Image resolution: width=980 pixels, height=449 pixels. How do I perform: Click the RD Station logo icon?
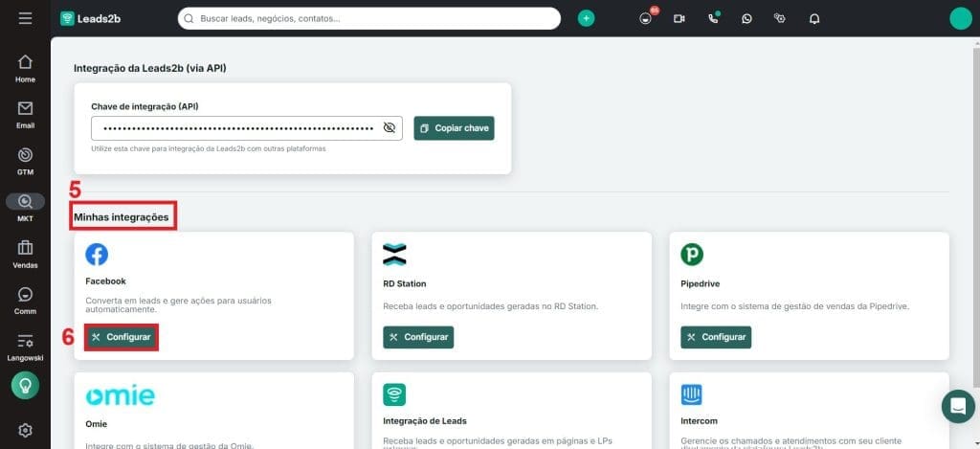(x=394, y=255)
